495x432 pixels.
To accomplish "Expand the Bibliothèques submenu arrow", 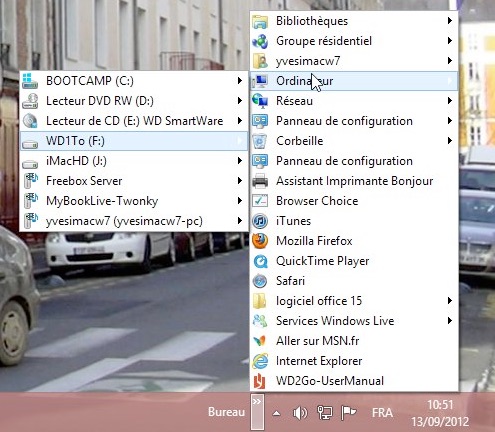I will click(x=450, y=21).
